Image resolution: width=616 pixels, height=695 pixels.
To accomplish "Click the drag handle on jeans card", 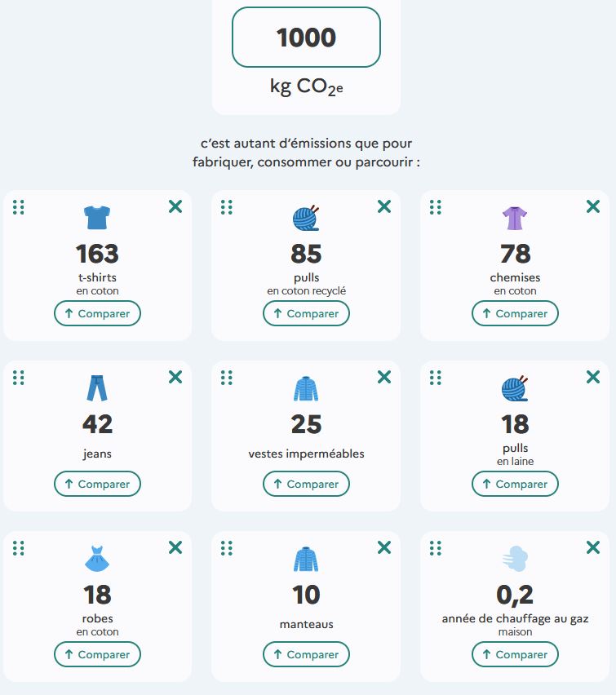I will (x=19, y=378).
